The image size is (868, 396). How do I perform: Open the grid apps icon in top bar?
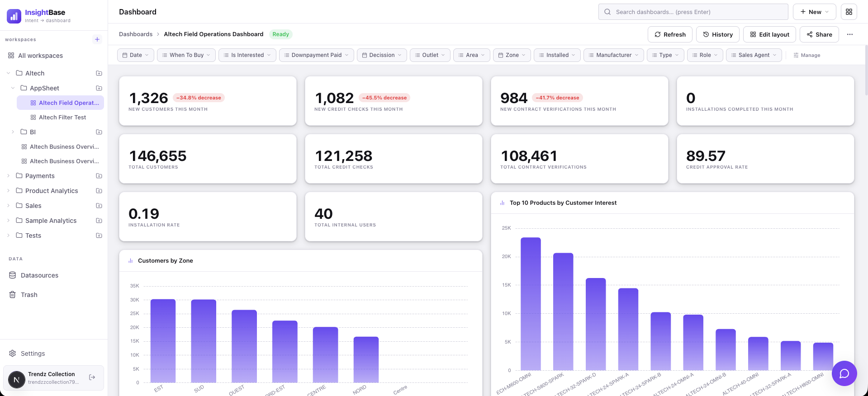point(849,12)
